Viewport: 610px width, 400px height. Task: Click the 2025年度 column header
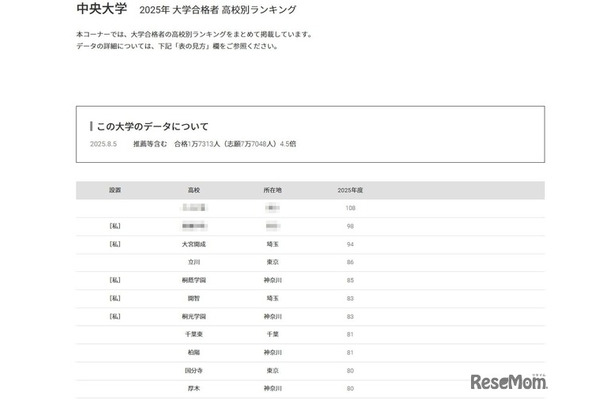350,190
